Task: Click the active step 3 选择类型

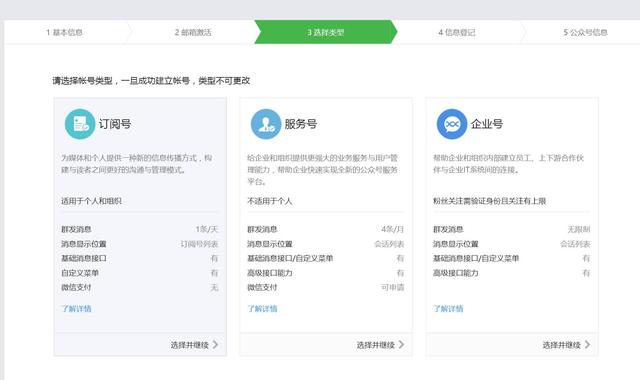Action: pos(326,32)
